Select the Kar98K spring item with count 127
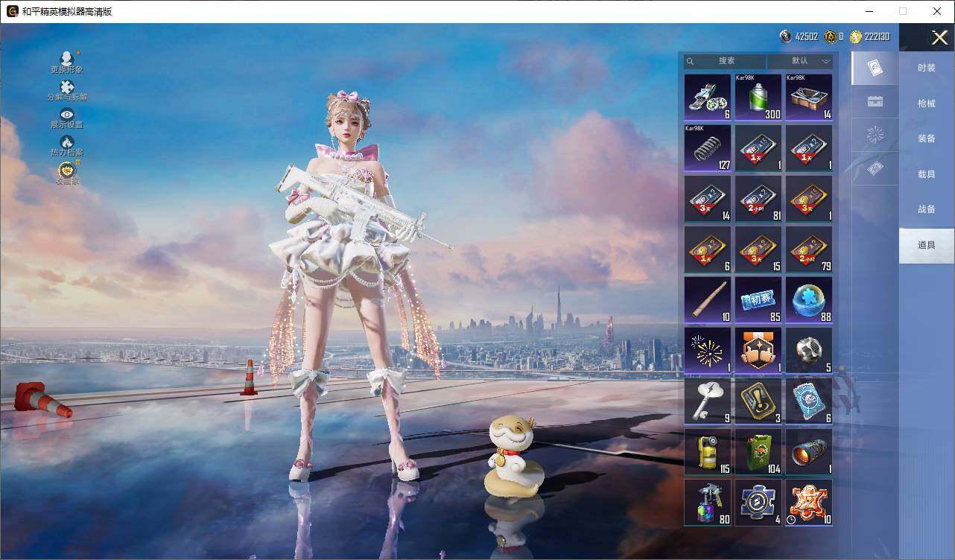Screen dimensions: 955x560 708,147
